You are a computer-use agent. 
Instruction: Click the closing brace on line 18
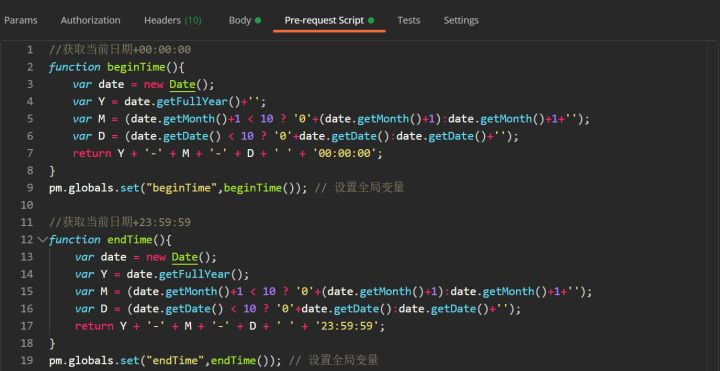point(52,343)
